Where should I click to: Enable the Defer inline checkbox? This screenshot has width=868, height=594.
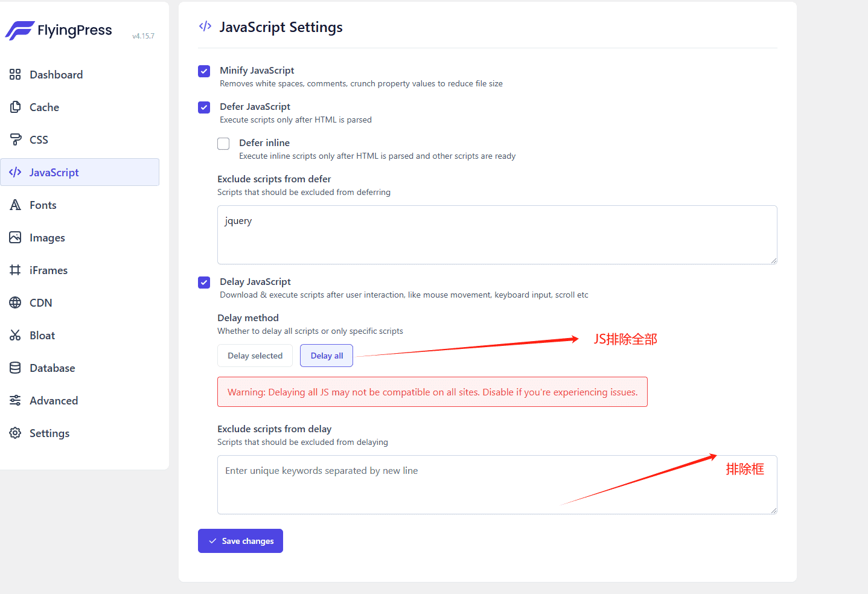(x=223, y=144)
